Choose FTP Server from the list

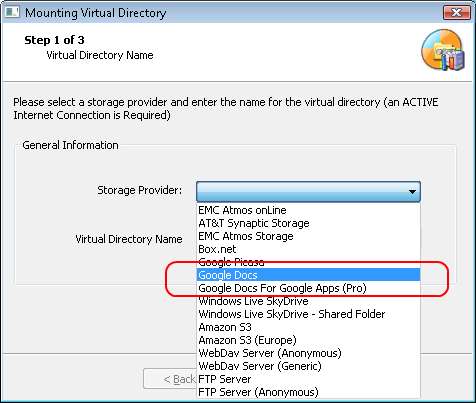coord(308,379)
